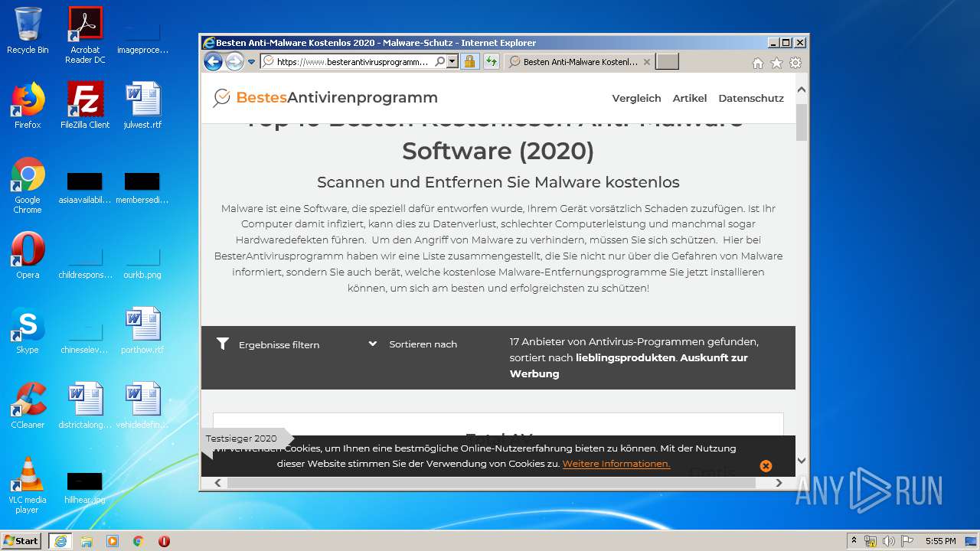
Task: Dismiss the cookie banner with orange X
Action: (766, 466)
